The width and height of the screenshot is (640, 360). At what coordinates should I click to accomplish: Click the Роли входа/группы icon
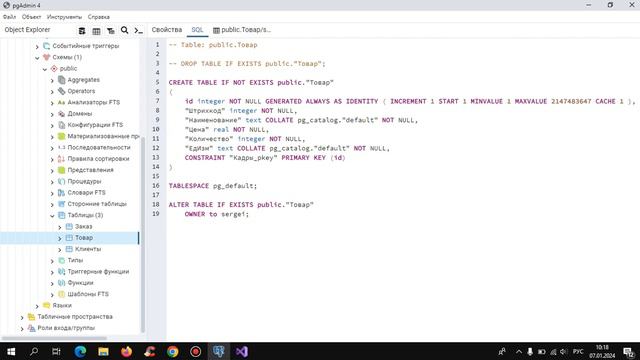click(x=31, y=328)
